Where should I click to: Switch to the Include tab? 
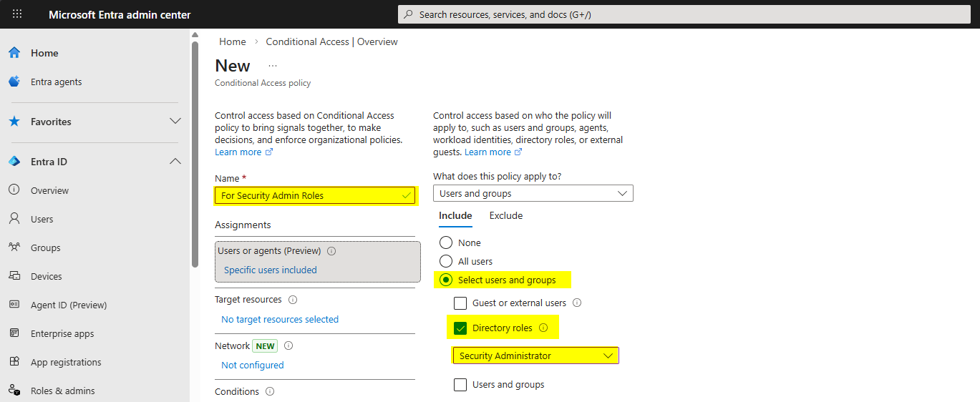pos(455,215)
